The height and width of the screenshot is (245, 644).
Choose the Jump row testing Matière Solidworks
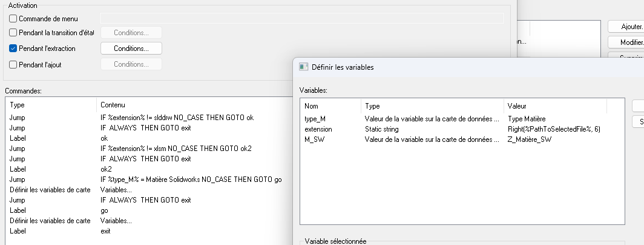pos(18,180)
